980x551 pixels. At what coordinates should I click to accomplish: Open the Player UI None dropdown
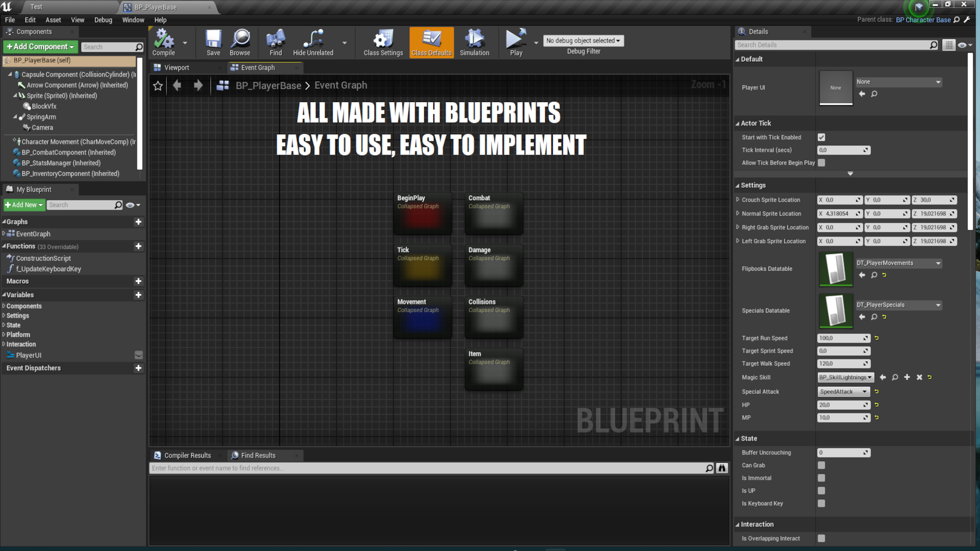pos(898,82)
